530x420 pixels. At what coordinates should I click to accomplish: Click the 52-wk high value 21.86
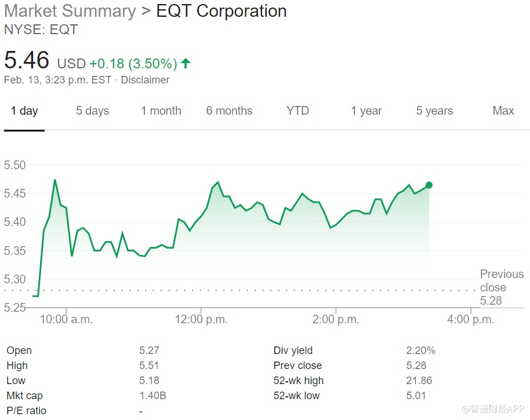click(x=419, y=381)
